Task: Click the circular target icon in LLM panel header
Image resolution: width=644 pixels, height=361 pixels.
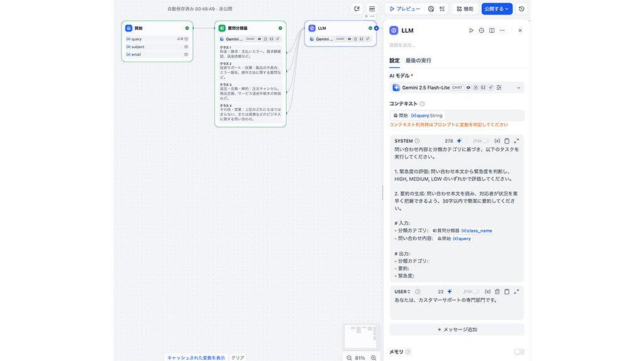Action: (481, 30)
